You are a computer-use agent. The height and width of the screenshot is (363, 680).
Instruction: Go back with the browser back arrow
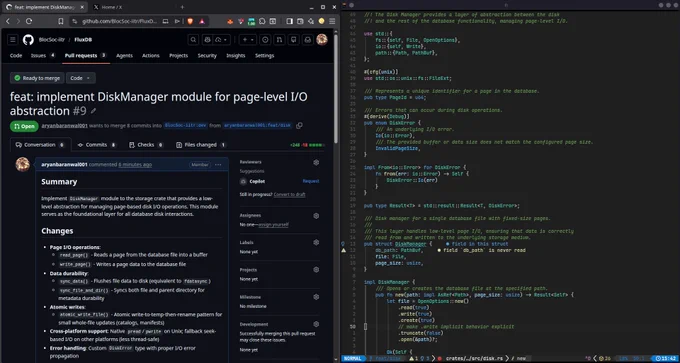click(x=8, y=21)
